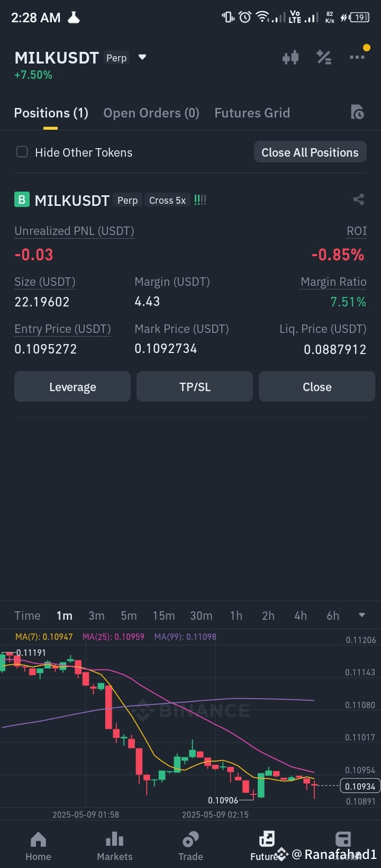Tap the Leverage button
Screen dimensions: 381x868
tap(72, 387)
